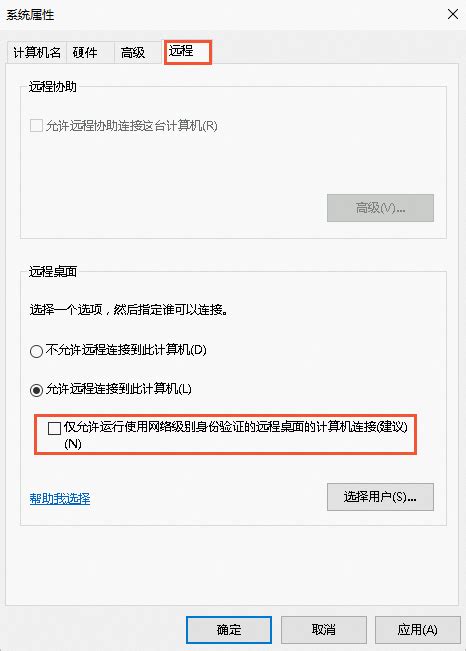Confirm the settings with 确定
Viewport: 466px width, 651px height.
[229, 630]
